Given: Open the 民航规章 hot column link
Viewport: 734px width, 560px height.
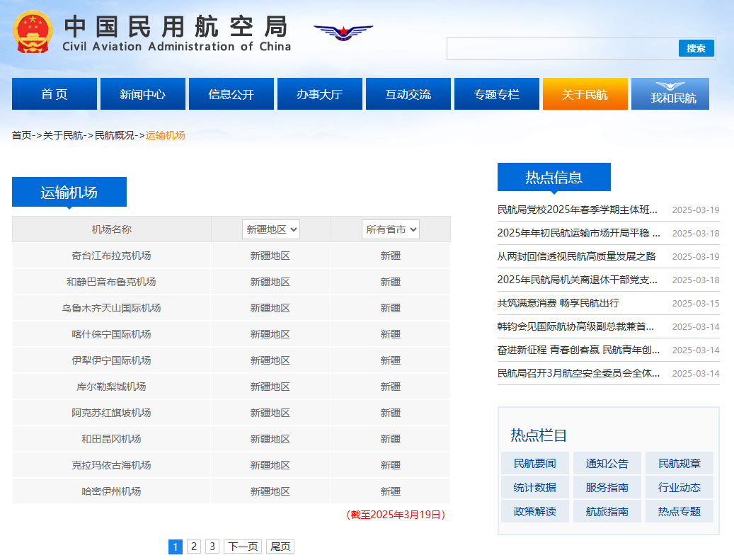Looking at the screenshot, I should pyautogui.click(x=679, y=464).
